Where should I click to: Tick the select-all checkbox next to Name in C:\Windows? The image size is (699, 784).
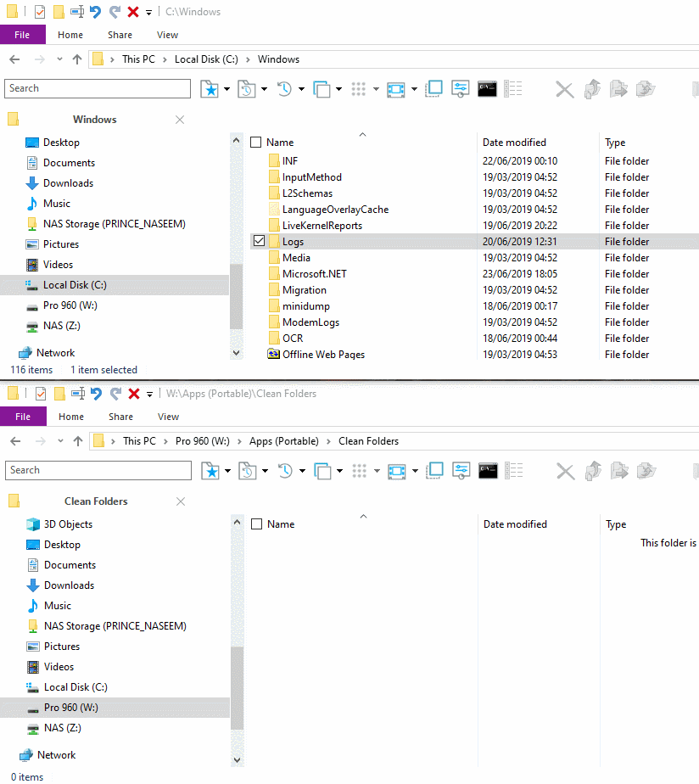[256, 143]
